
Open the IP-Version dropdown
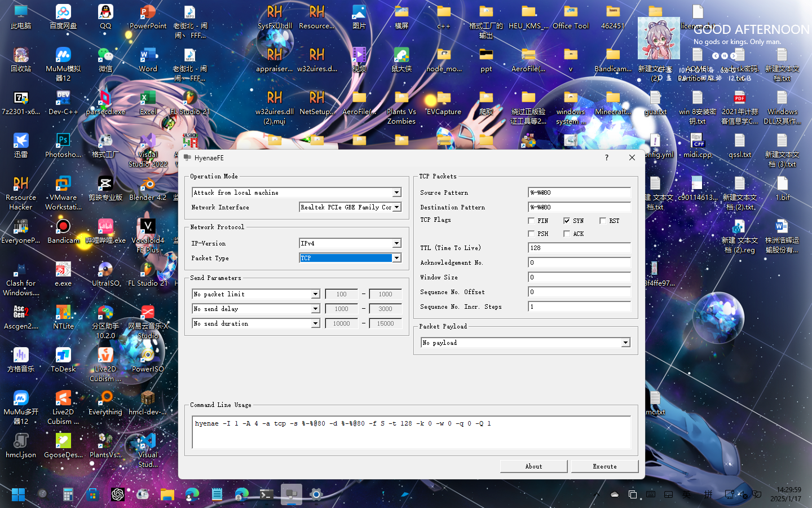pos(396,243)
